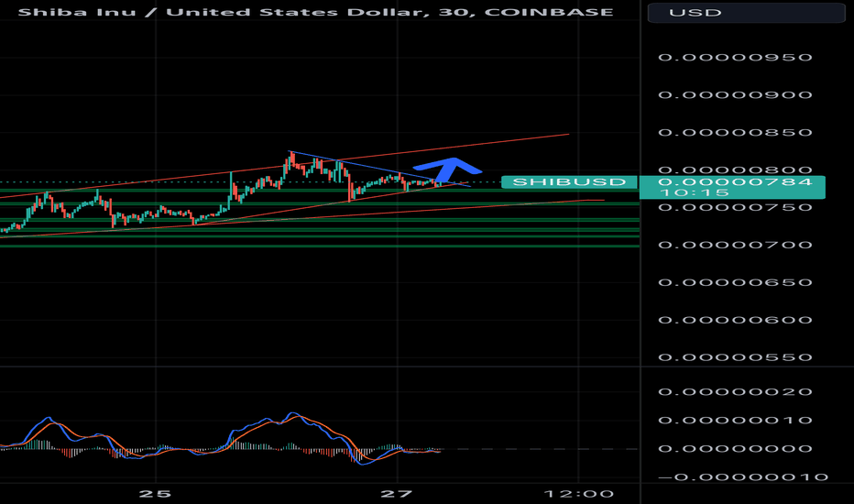Click the indicator 0.00000010 axis label
The height and width of the screenshot is (504, 854).
735,420
